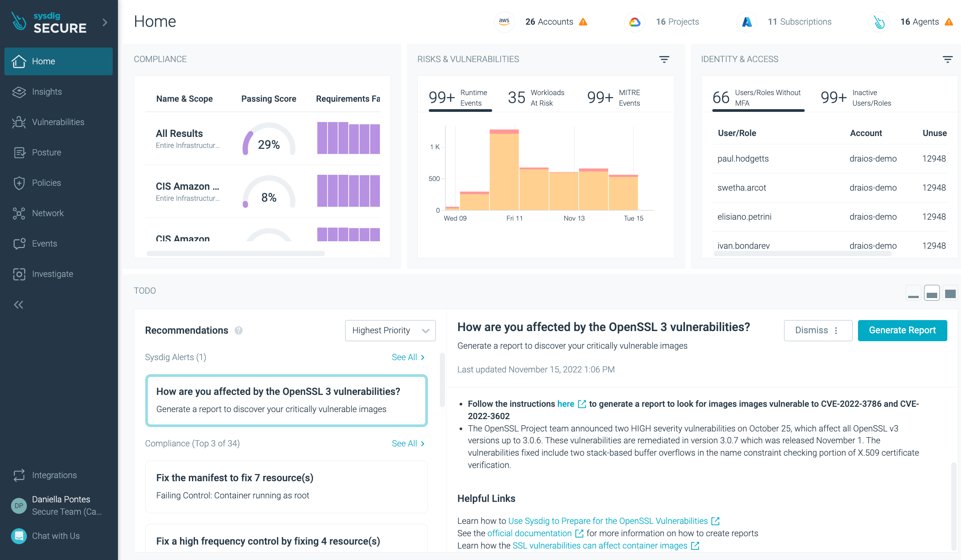Maximize the TODO panel view
The width and height of the screenshot is (961, 560).
point(950,294)
